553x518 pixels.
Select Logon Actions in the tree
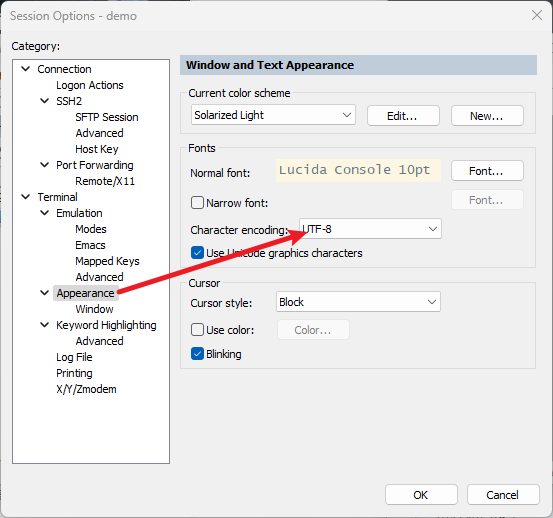click(90, 85)
